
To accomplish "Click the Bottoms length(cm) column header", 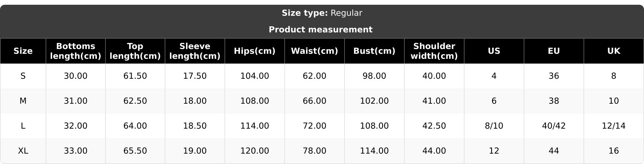I will (76, 51).
